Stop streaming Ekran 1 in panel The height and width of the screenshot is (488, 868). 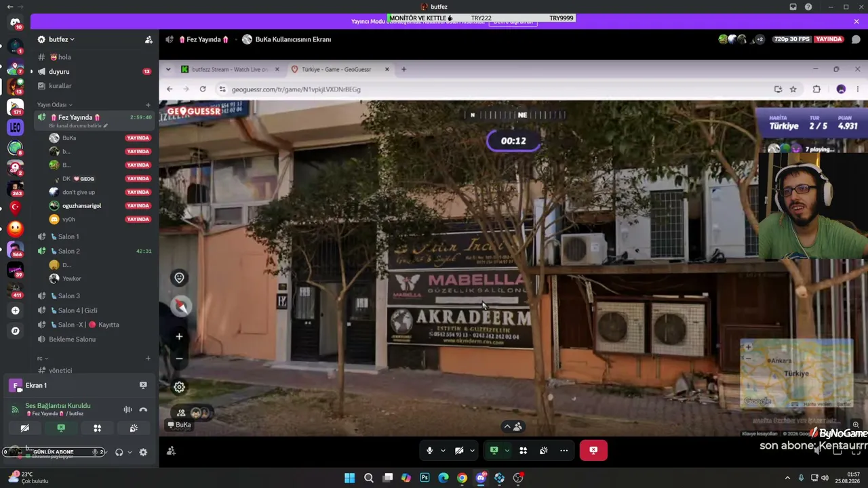point(143,385)
